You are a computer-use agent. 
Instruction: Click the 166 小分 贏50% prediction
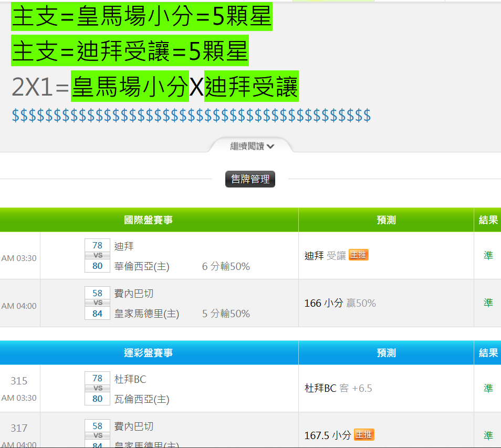340,303
